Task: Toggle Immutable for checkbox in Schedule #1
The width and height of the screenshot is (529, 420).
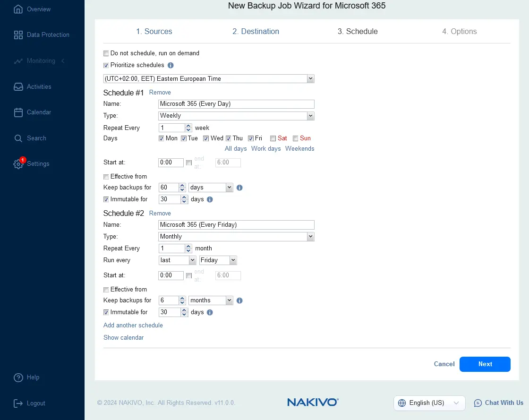Action: [x=106, y=199]
